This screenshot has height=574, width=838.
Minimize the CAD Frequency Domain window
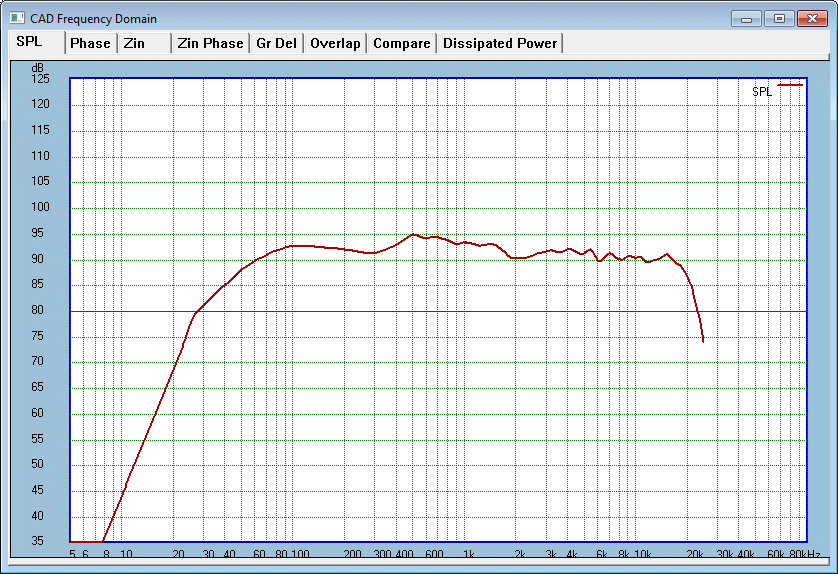coord(746,19)
